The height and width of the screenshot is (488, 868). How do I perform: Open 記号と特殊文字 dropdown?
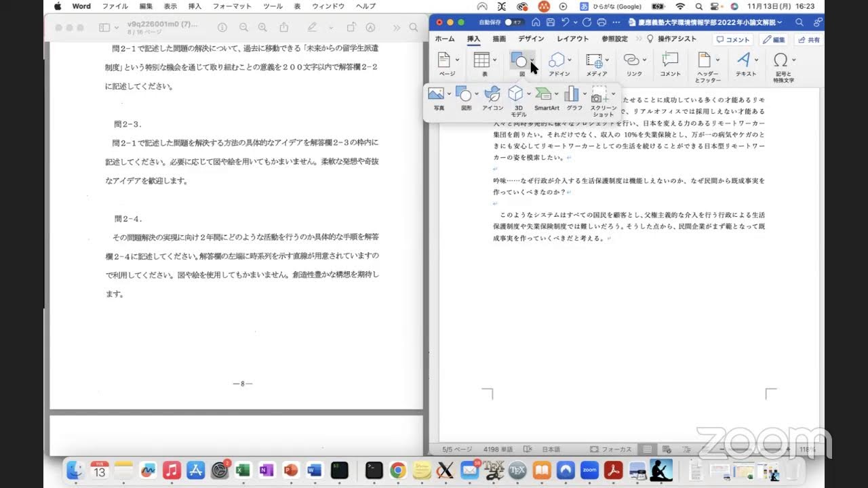793,60
